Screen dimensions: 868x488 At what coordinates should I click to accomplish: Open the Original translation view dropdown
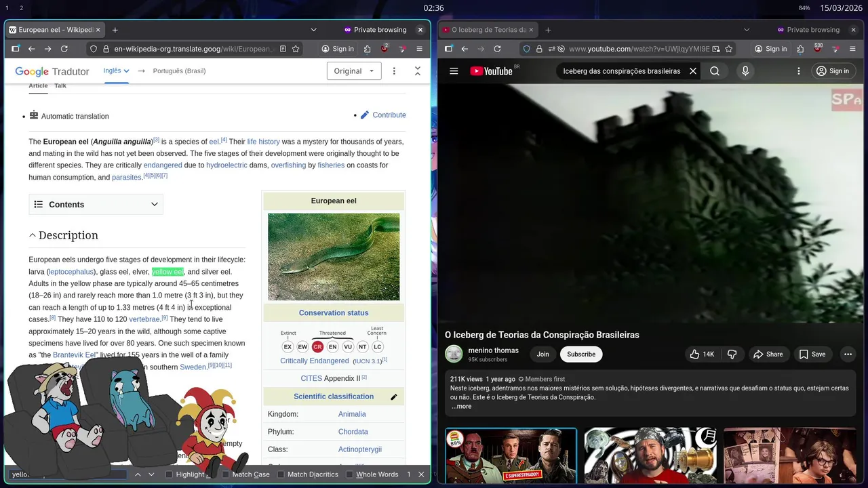click(x=353, y=70)
